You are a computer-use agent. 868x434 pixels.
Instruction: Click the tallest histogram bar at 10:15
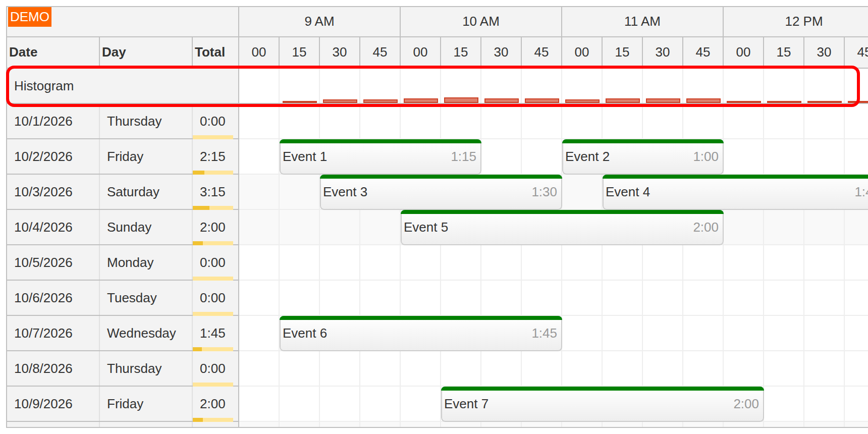[461, 100]
